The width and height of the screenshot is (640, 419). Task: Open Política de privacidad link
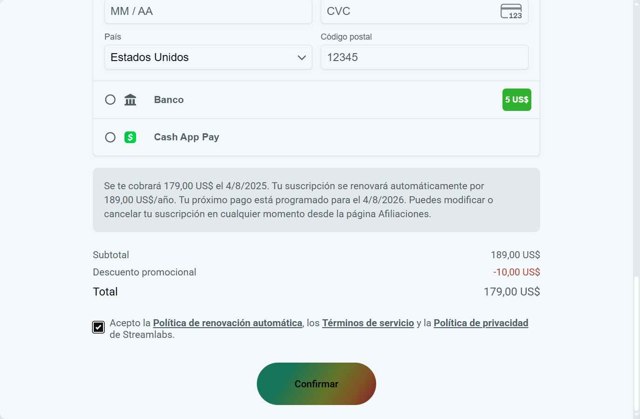coord(480,323)
